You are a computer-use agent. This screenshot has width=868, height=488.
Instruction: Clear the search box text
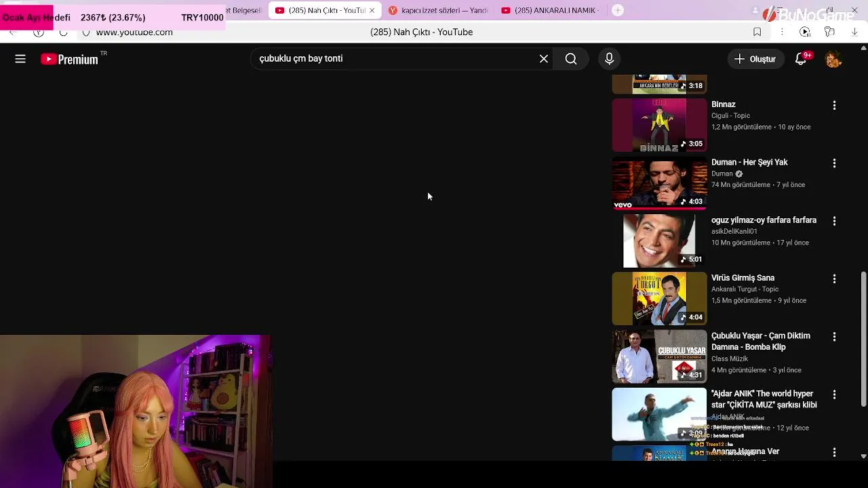coord(544,59)
